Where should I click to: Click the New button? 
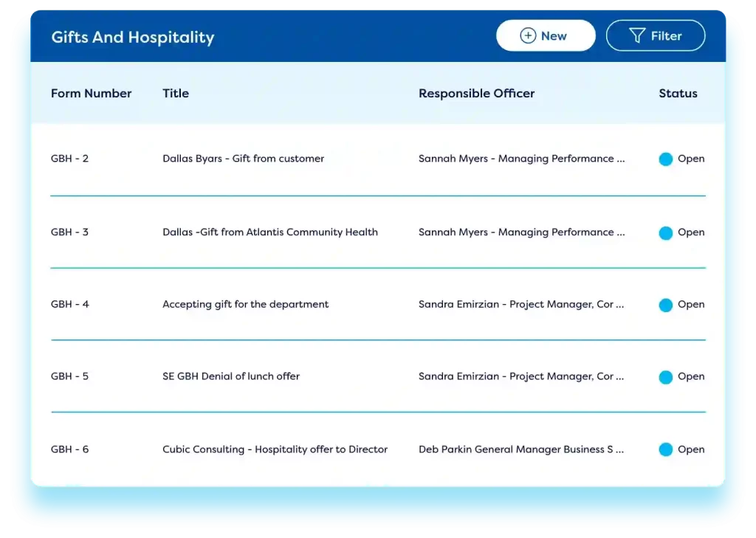[x=546, y=35]
